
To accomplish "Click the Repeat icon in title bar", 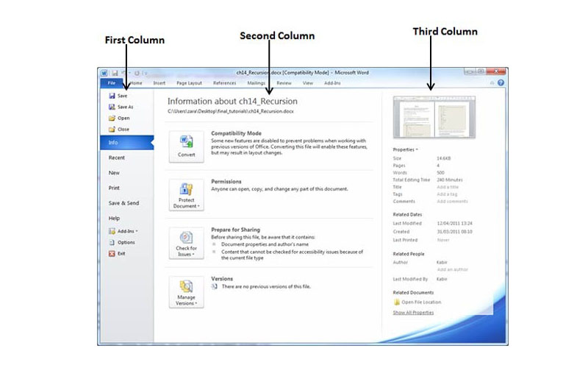I will [137, 73].
